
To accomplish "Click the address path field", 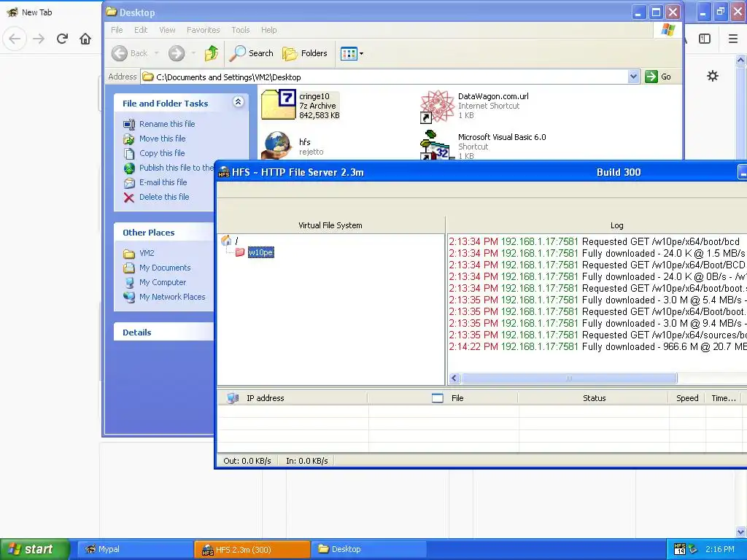I will tap(385, 77).
